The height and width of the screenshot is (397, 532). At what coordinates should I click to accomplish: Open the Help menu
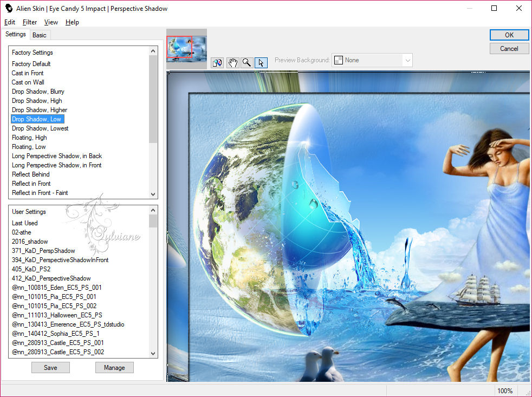(72, 22)
